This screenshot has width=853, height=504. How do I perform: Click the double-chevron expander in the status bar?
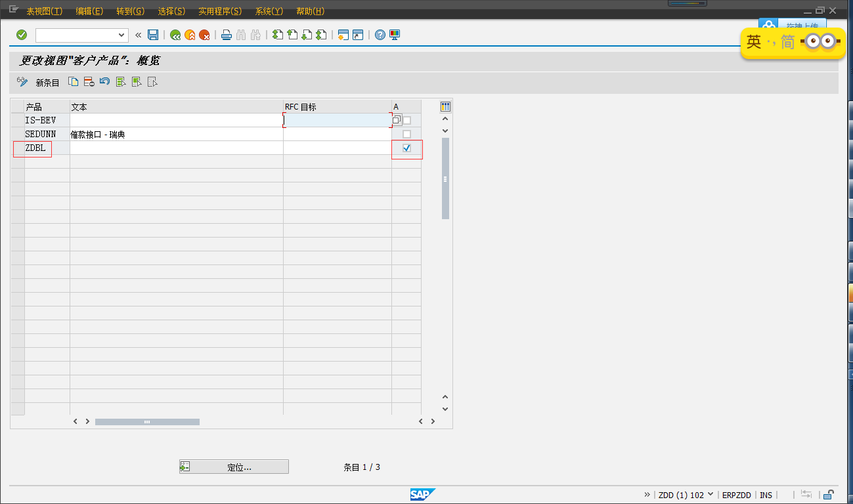pos(645,495)
